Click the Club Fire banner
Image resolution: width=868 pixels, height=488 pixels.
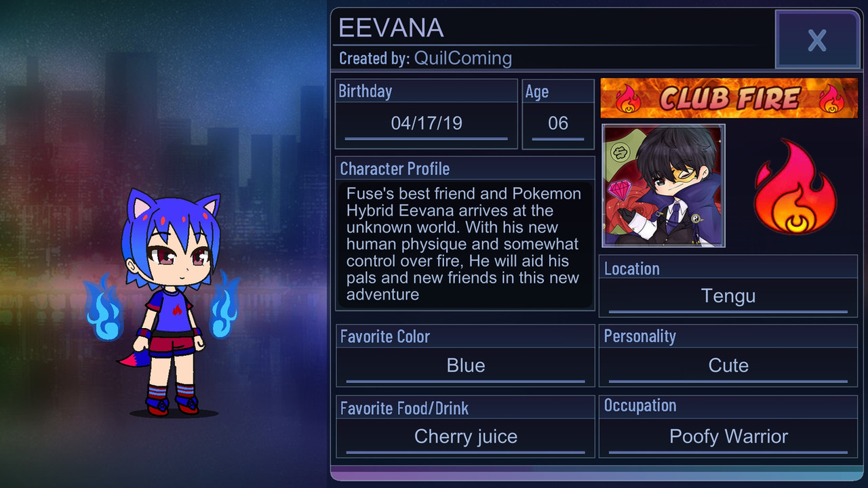pyautogui.click(x=729, y=98)
